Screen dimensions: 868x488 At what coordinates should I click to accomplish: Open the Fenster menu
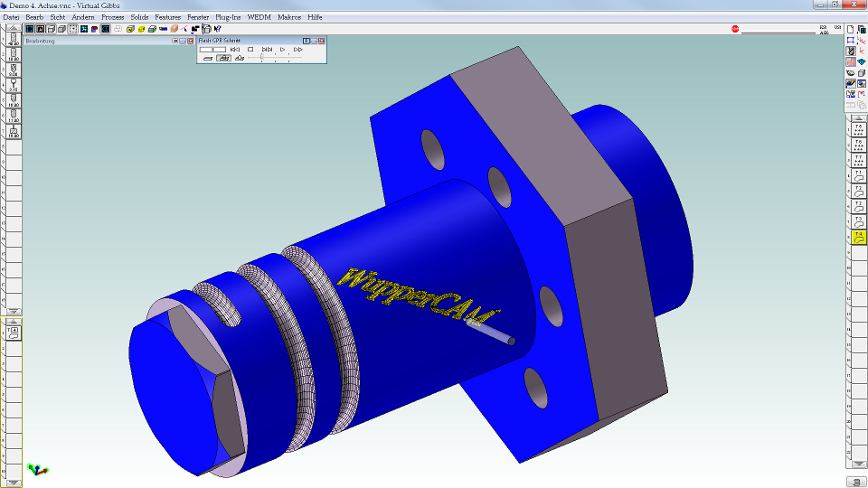click(x=198, y=17)
